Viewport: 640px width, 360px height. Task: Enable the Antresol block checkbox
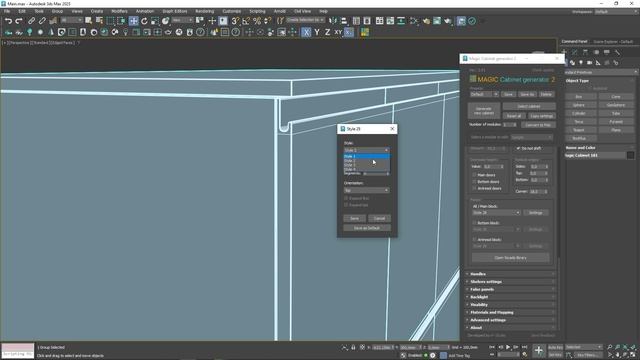pos(474,240)
